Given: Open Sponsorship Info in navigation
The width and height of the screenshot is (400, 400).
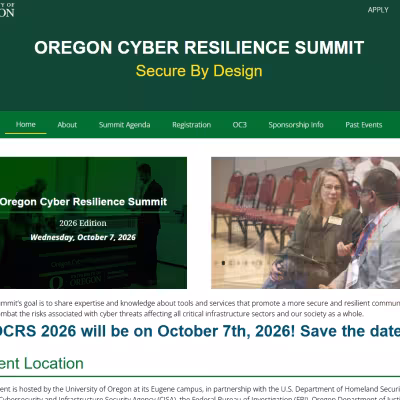Looking at the screenshot, I should (296, 125).
